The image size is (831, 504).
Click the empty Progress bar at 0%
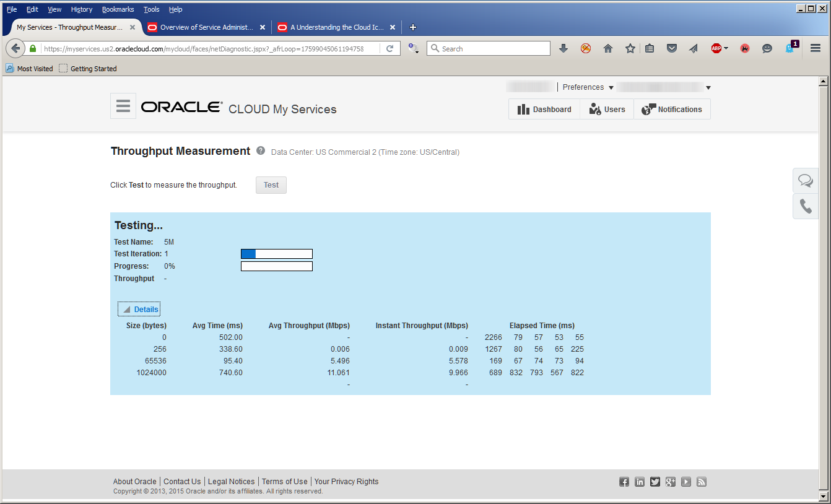coord(277,266)
